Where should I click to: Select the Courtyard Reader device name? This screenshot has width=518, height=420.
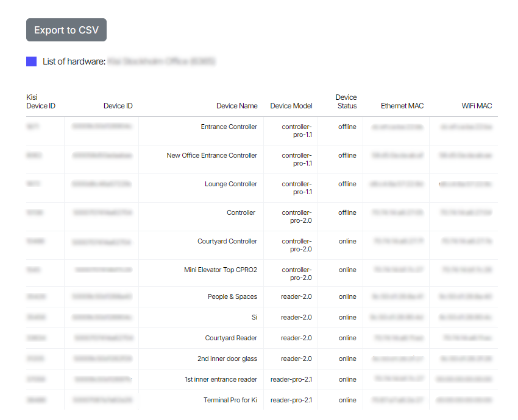coord(231,338)
